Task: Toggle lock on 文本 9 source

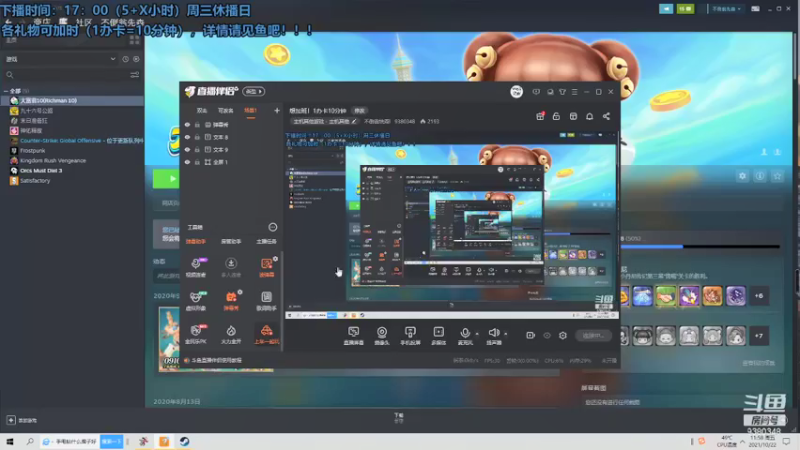Action: (197, 149)
